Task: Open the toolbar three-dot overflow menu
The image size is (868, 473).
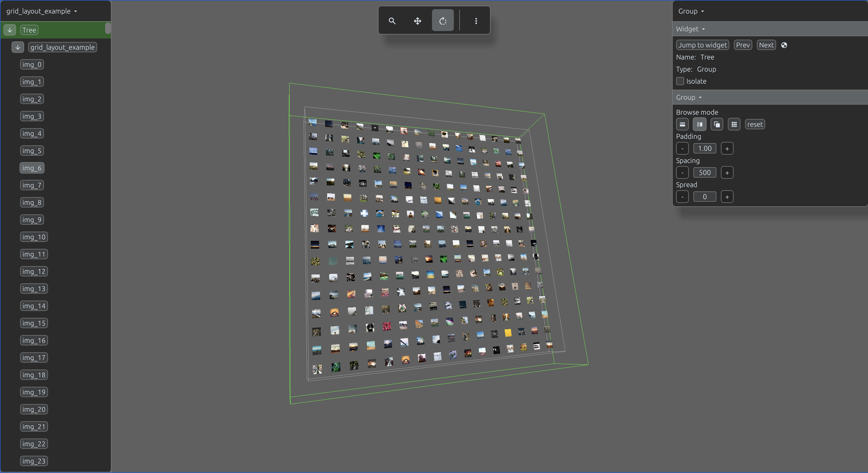Action: (x=476, y=21)
